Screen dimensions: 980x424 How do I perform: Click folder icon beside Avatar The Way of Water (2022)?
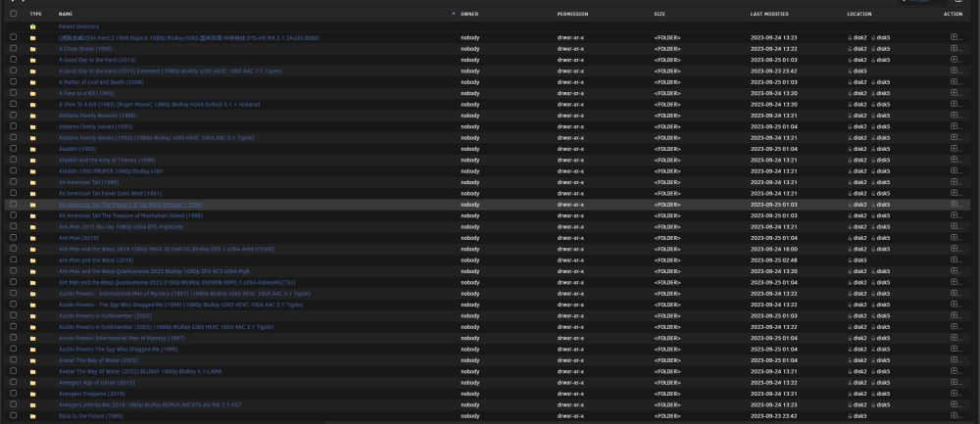(x=32, y=360)
